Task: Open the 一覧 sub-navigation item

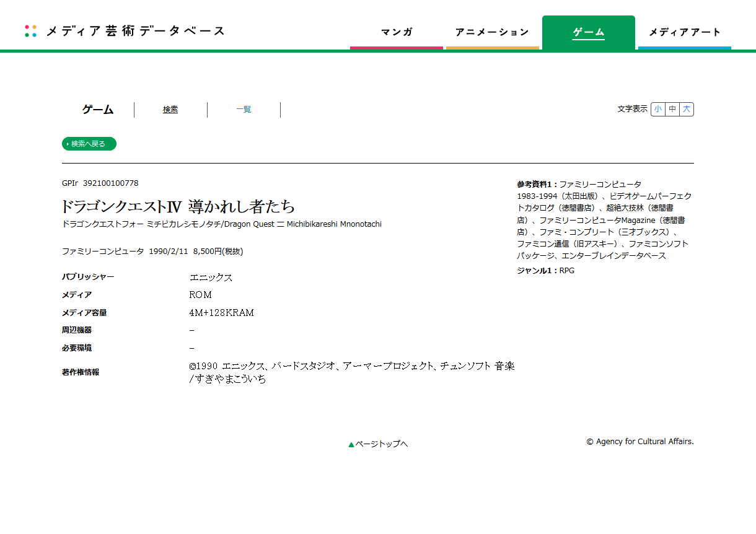Action: click(x=244, y=110)
